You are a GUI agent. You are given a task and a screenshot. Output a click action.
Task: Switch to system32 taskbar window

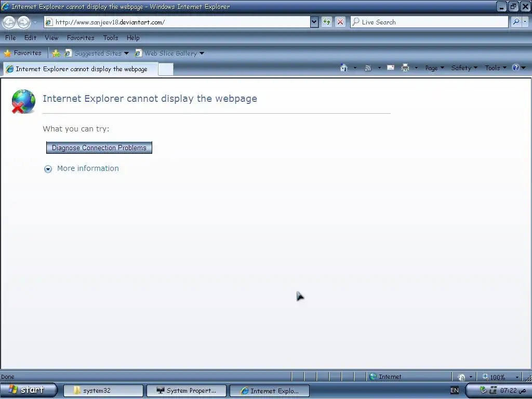(103, 391)
